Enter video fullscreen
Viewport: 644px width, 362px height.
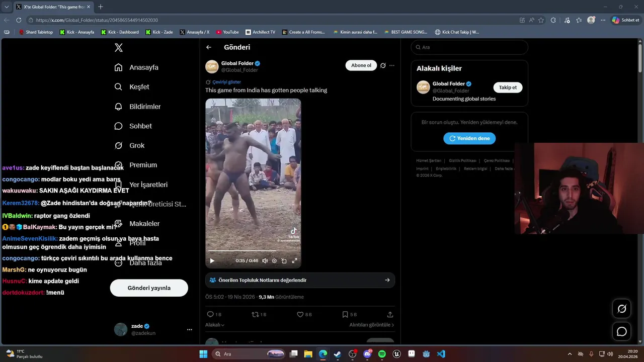coord(294,261)
